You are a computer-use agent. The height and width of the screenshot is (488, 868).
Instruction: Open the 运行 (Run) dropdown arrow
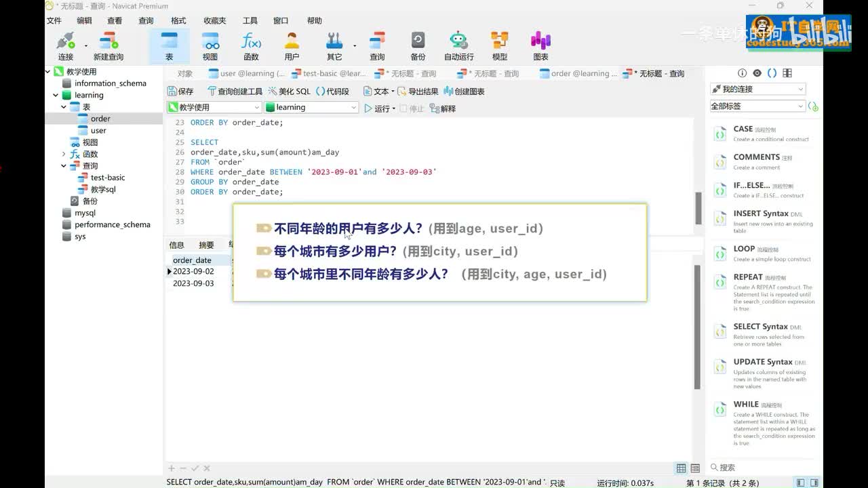394,108
